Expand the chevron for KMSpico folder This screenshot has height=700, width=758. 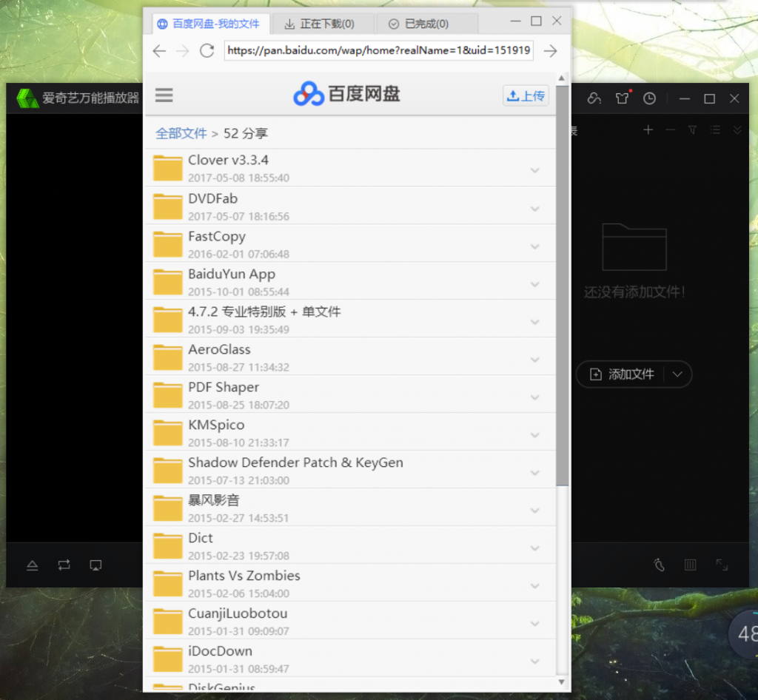tap(534, 435)
